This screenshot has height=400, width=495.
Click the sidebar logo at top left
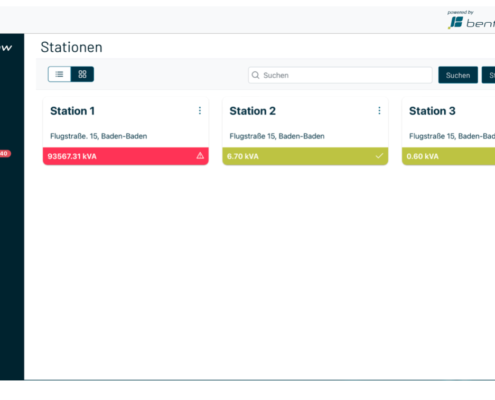point(6,48)
